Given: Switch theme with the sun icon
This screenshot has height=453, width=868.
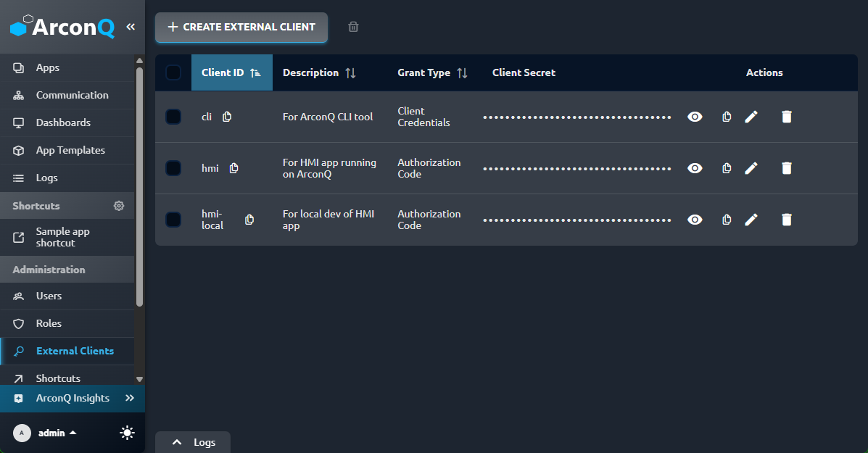Looking at the screenshot, I should (x=128, y=433).
